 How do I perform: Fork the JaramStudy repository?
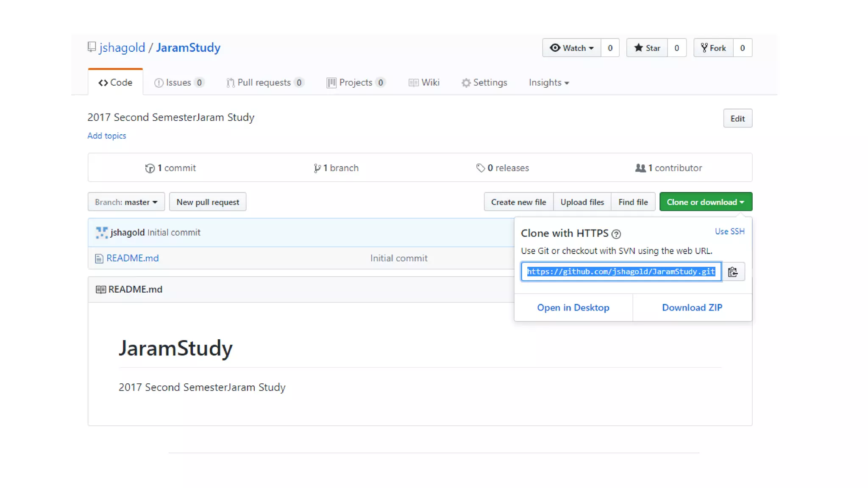tap(714, 48)
